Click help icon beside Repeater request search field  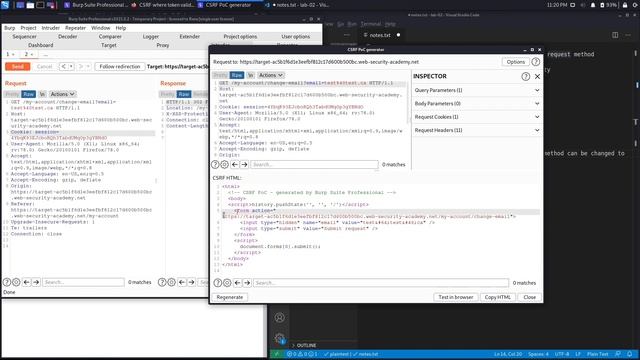pos(7,282)
